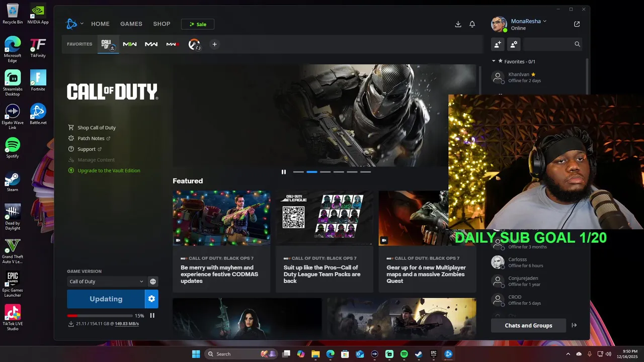Click Upgrade to the Vault Edition
644x362 pixels.
coord(104,170)
